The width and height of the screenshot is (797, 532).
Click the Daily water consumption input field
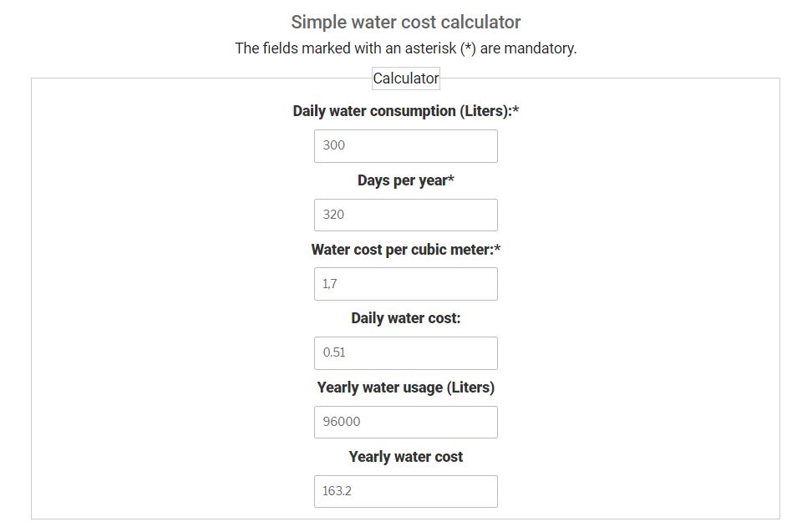click(406, 146)
